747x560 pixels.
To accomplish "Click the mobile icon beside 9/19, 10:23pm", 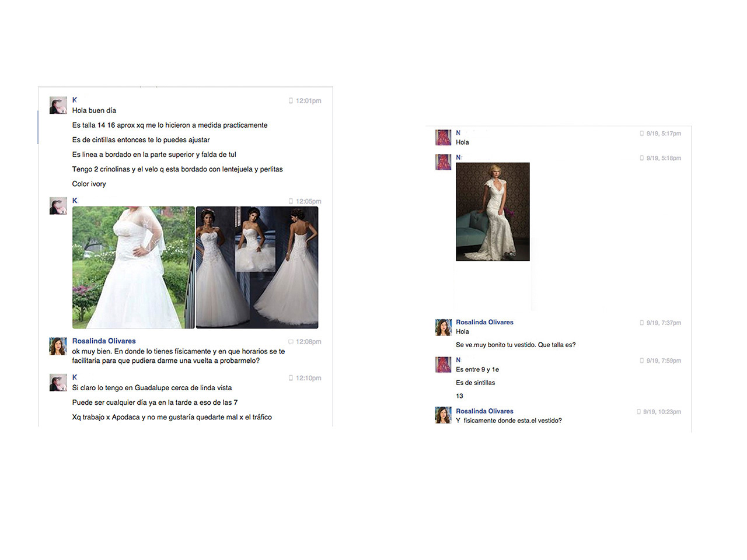I will click(638, 412).
